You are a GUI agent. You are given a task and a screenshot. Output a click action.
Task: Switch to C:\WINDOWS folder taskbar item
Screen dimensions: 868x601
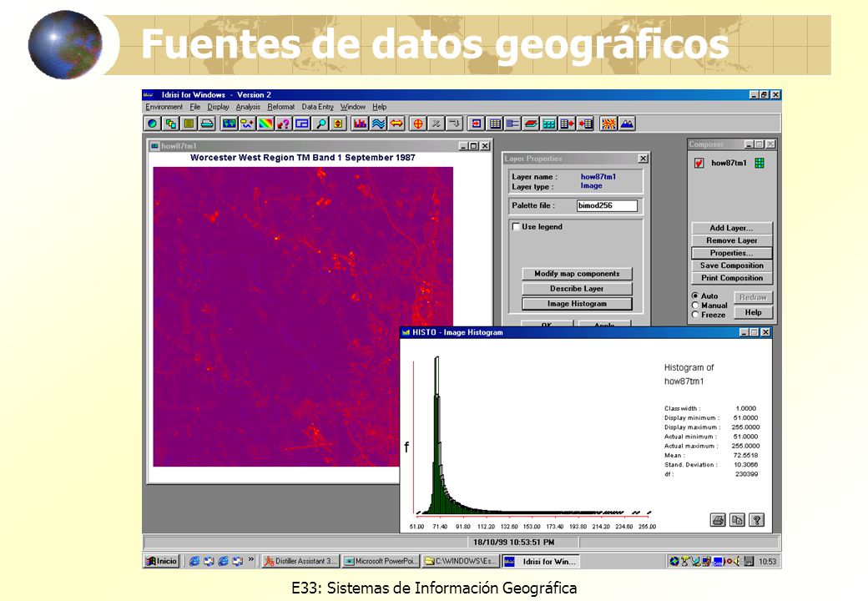461,561
